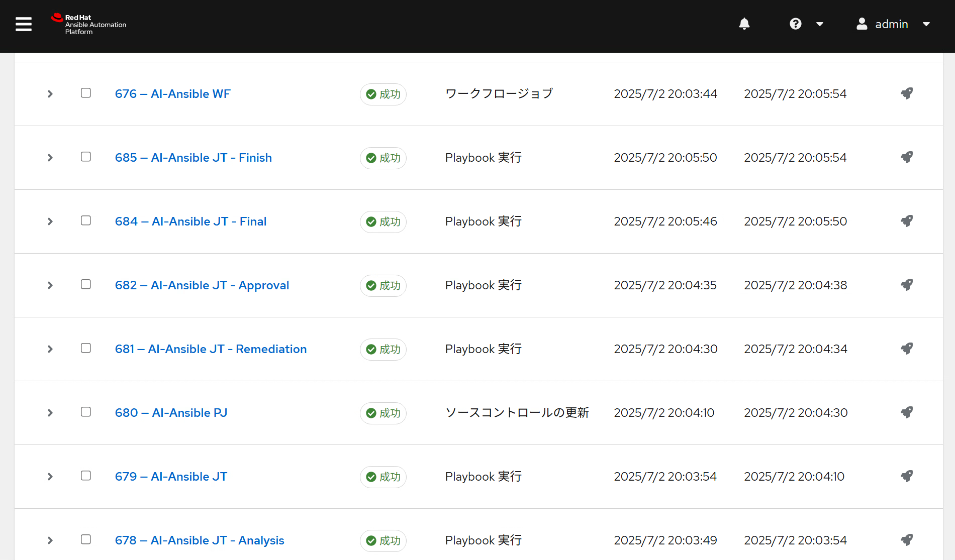The width and height of the screenshot is (955, 560).
Task: Open job link 680 — AI-Ansible PJ
Action: click(171, 413)
